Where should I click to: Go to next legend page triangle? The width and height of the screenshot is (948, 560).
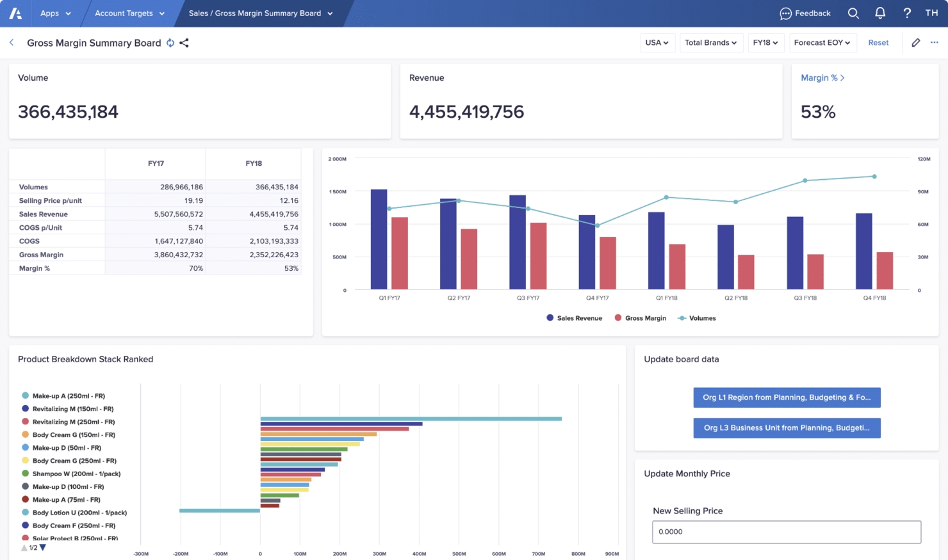(x=43, y=548)
